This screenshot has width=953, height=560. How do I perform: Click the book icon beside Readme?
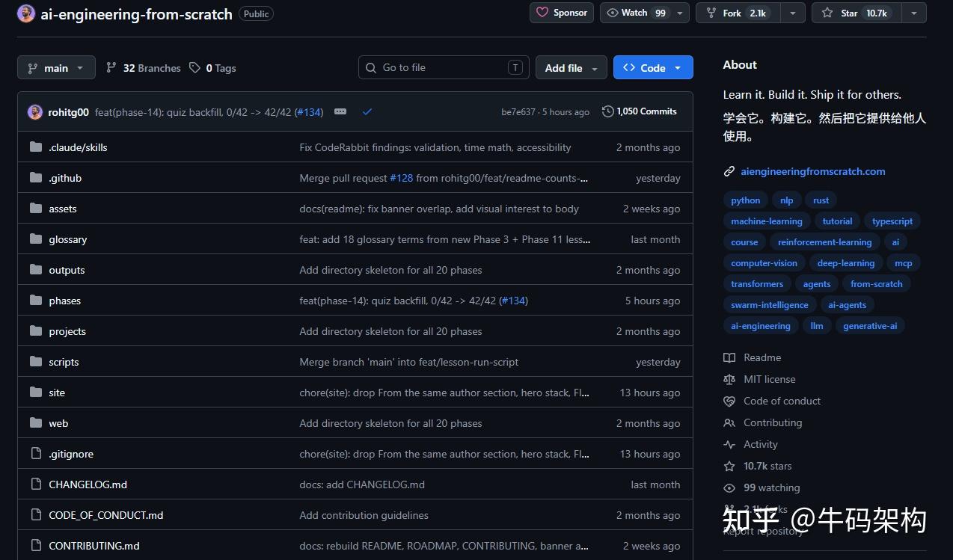[x=729, y=358]
